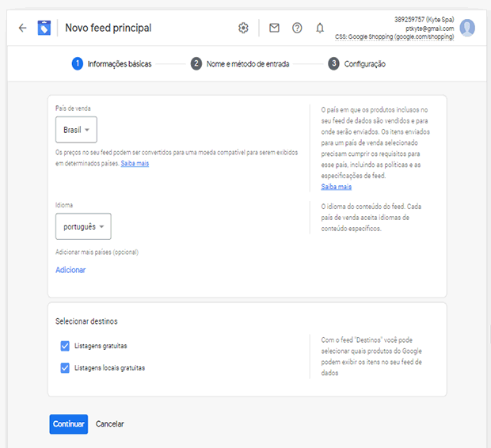Click the Selecionar destinos heading
The width and height of the screenshot is (491, 448).
pyautogui.click(x=86, y=321)
